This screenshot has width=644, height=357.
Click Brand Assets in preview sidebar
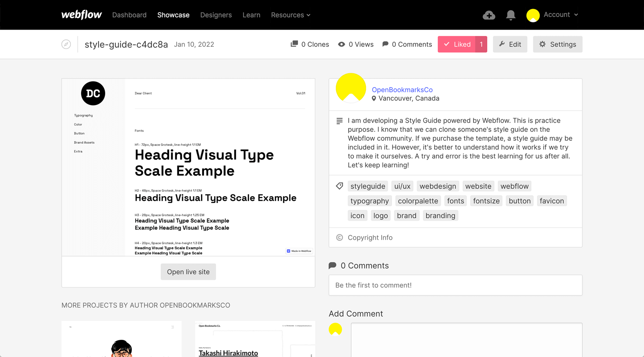point(84,142)
